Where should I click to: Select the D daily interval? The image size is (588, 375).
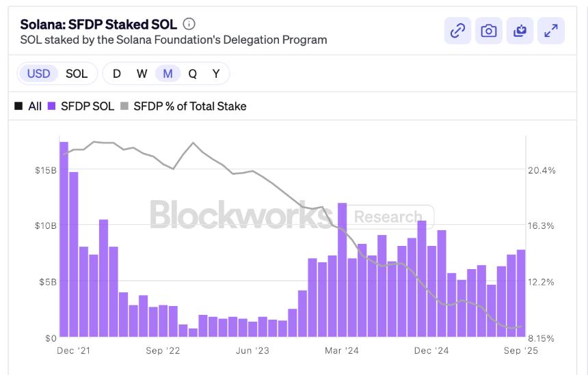[117, 74]
